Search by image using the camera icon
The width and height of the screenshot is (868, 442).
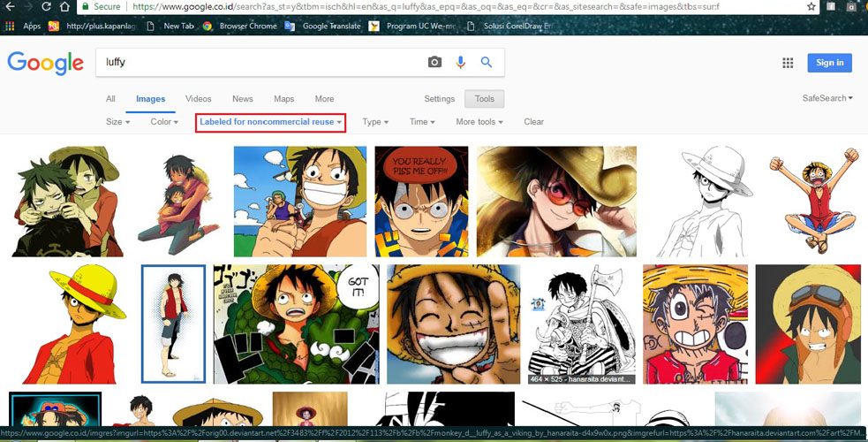[434, 62]
